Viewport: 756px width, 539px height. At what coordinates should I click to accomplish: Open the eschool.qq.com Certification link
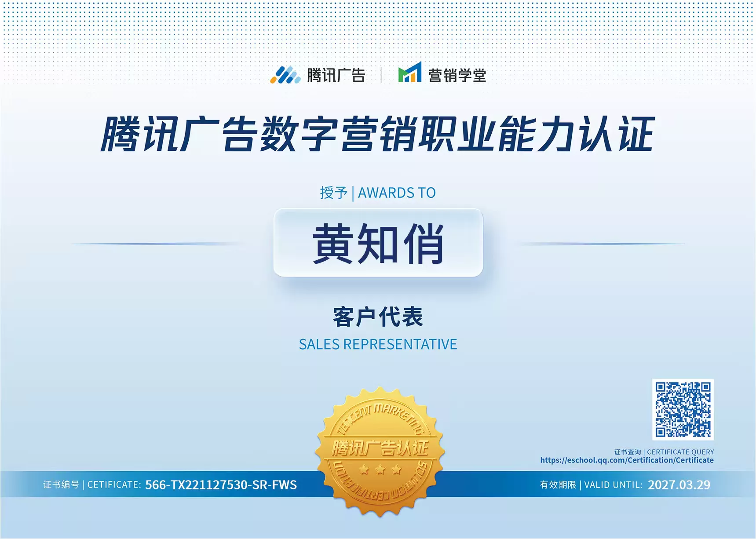click(627, 460)
